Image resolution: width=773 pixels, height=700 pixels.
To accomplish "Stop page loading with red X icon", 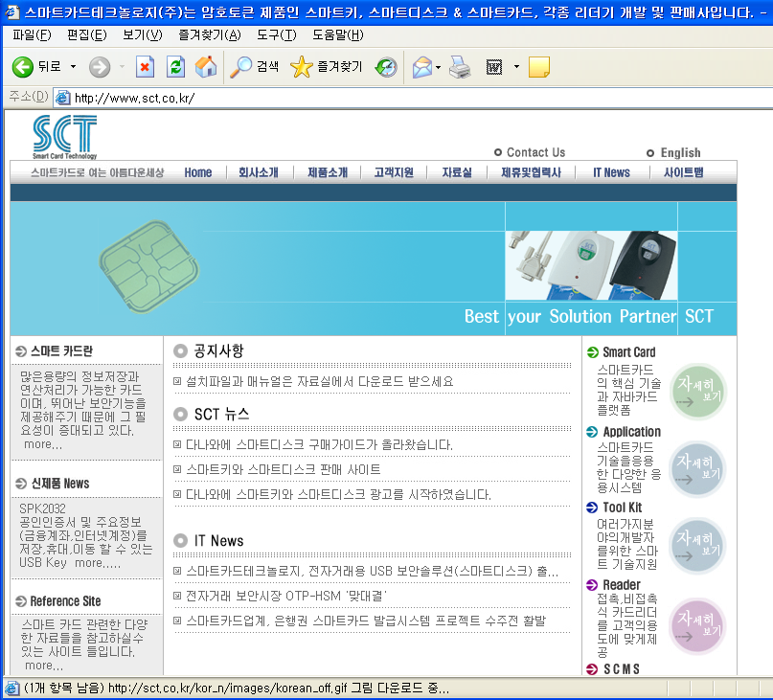I will [145, 67].
